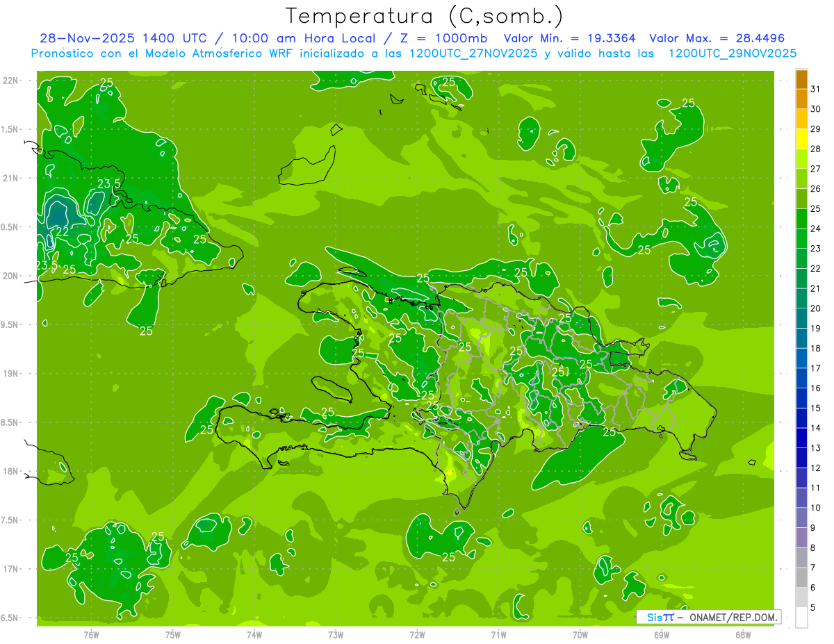Image resolution: width=834 pixels, height=644 pixels.
Task: Select the '7.5N' latitude tick label
Action: click(x=10, y=520)
